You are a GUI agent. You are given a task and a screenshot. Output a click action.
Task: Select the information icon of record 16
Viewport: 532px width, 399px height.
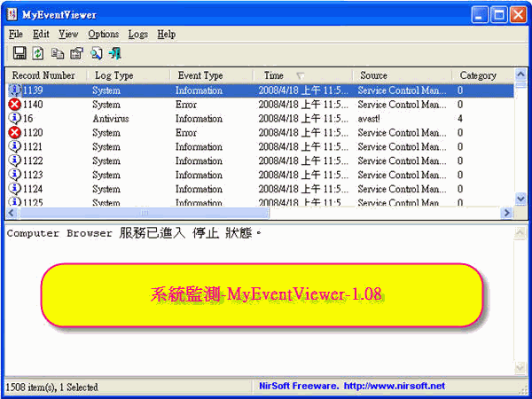pyautogui.click(x=14, y=119)
